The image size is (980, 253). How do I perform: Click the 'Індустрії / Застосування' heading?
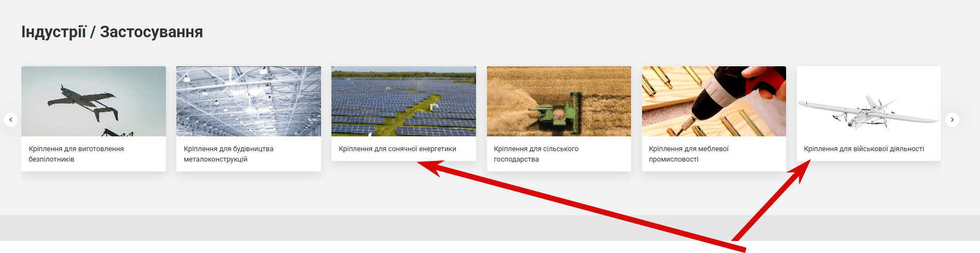(x=112, y=32)
